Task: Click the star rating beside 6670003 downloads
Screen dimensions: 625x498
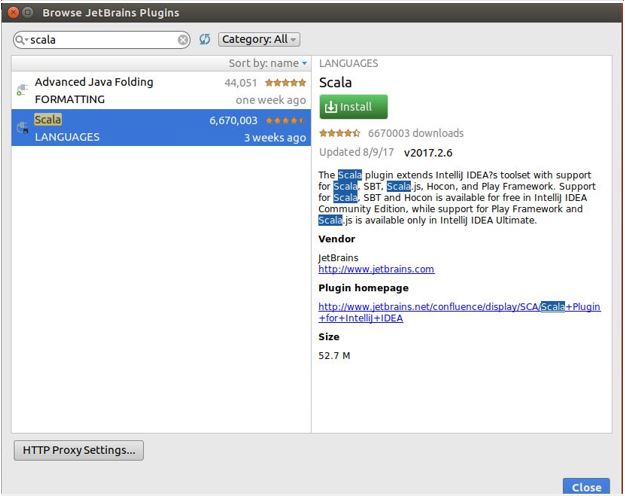Action: coord(340,133)
